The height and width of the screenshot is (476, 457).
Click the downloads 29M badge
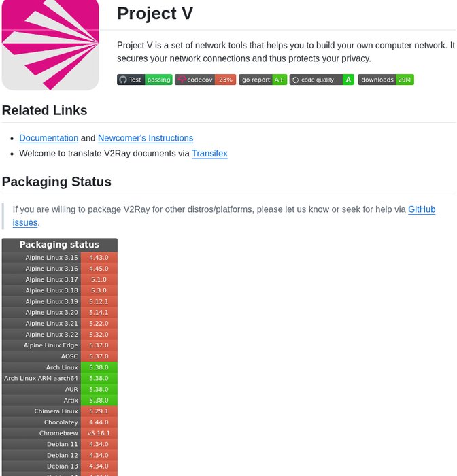click(386, 80)
